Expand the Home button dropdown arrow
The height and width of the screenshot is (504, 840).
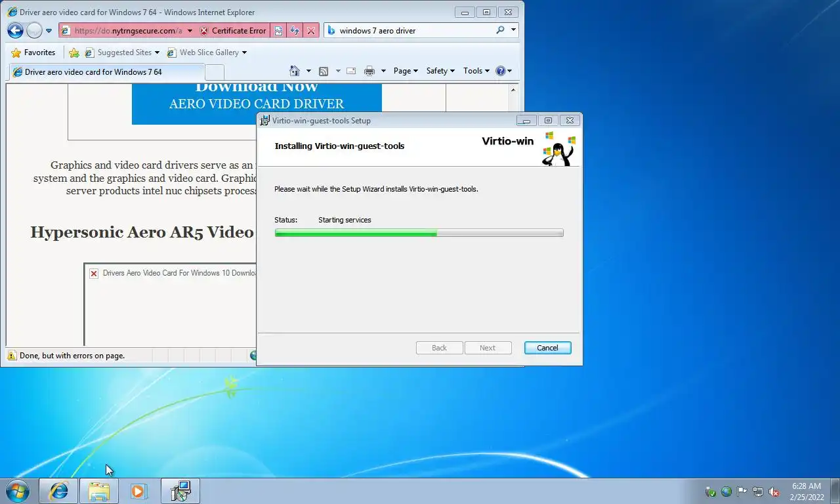coord(308,71)
